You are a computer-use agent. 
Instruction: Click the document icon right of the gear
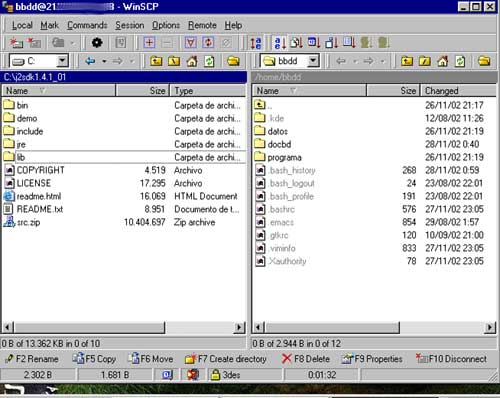[120, 43]
